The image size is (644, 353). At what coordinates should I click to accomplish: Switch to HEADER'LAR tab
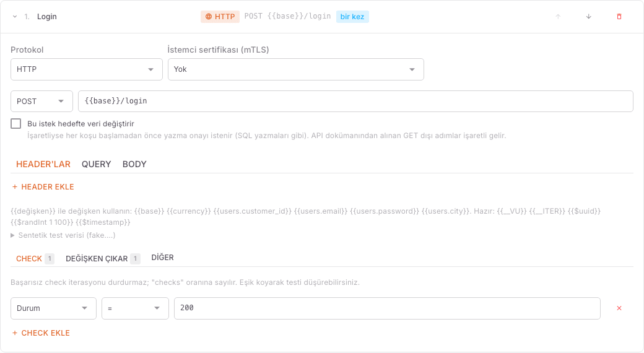(x=43, y=164)
